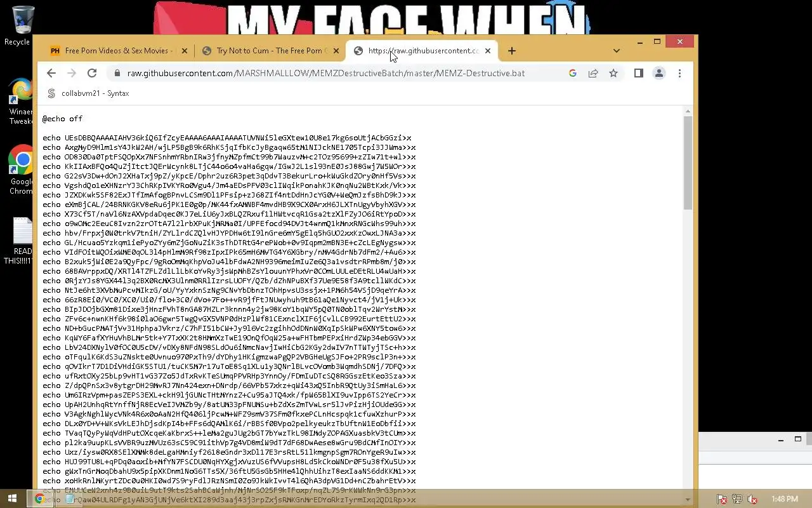Click the line starting 'echo JZXDKwk5SF82ExJTfImAfog'

pyautogui.click(x=229, y=195)
